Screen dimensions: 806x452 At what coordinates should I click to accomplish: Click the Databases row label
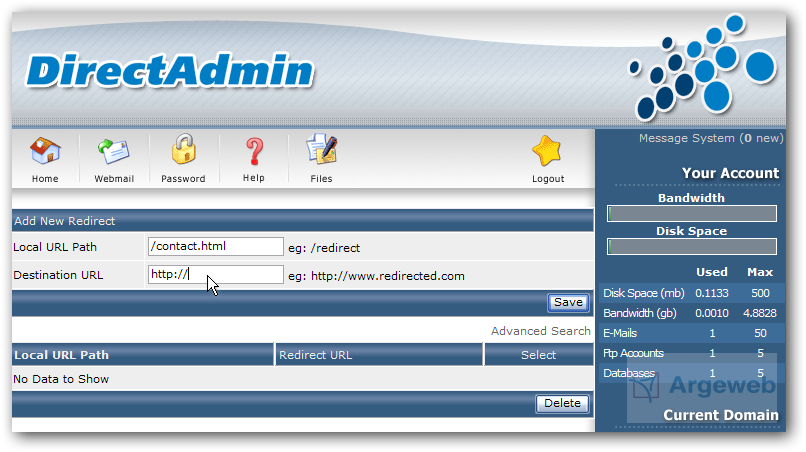pyautogui.click(x=629, y=373)
